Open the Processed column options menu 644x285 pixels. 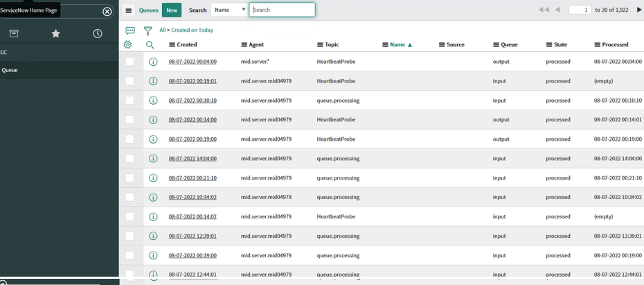(597, 44)
